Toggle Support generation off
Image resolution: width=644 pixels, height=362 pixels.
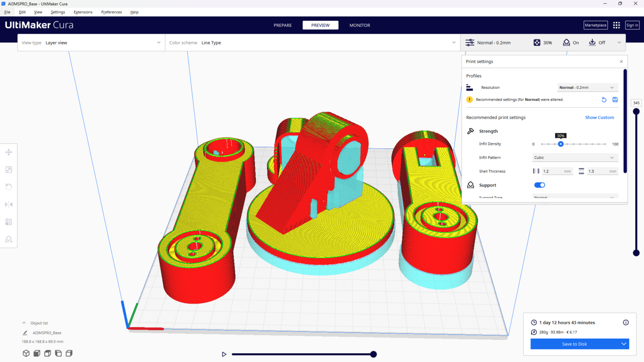tap(539, 185)
